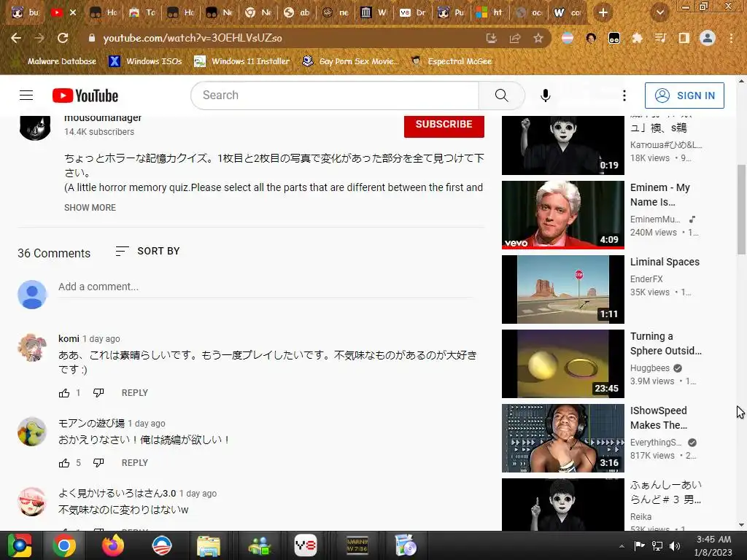Switch to the Wikipedia 'co' tab
Screen dimensions: 747x560
pos(567,13)
